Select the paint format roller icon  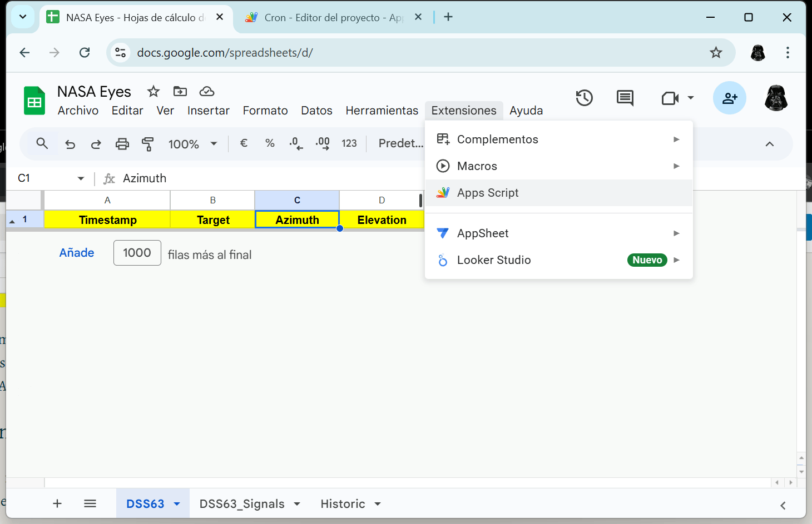tap(148, 144)
